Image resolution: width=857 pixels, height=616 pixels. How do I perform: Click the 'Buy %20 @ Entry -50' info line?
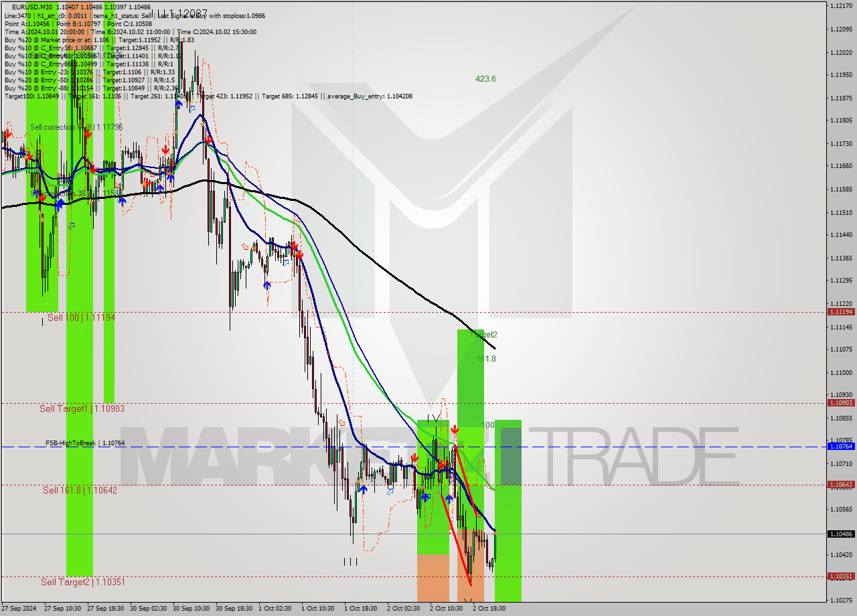(90, 80)
